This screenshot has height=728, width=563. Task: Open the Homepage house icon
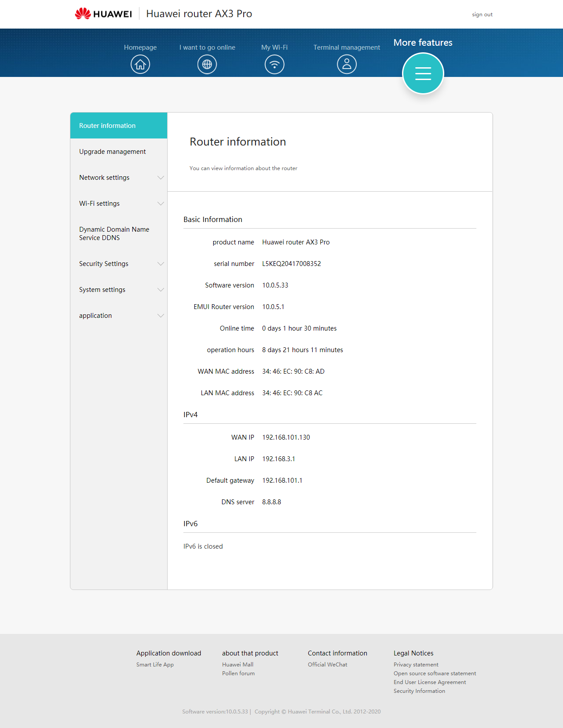(x=140, y=64)
